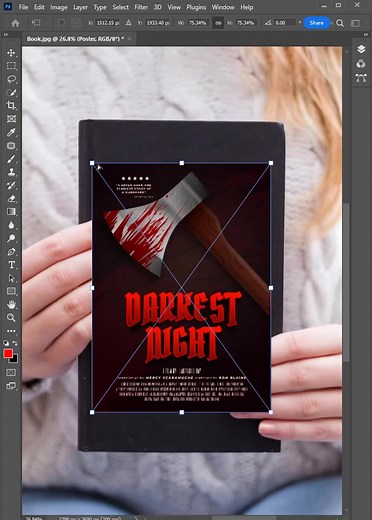Click the Y position input field
Image resolution: width=372 pixels, height=520 pixels.
tap(157, 23)
